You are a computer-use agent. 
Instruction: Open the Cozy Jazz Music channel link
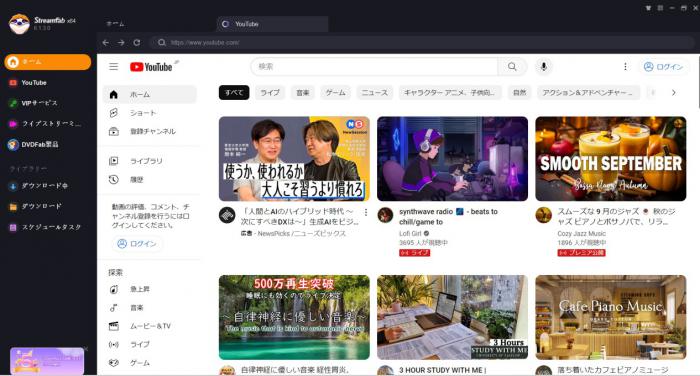[581, 234]
